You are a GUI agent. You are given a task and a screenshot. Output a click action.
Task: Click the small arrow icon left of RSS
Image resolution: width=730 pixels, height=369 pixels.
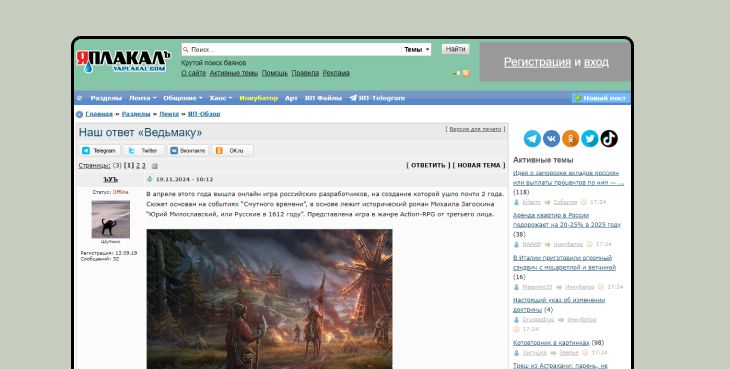click(456, 73)
